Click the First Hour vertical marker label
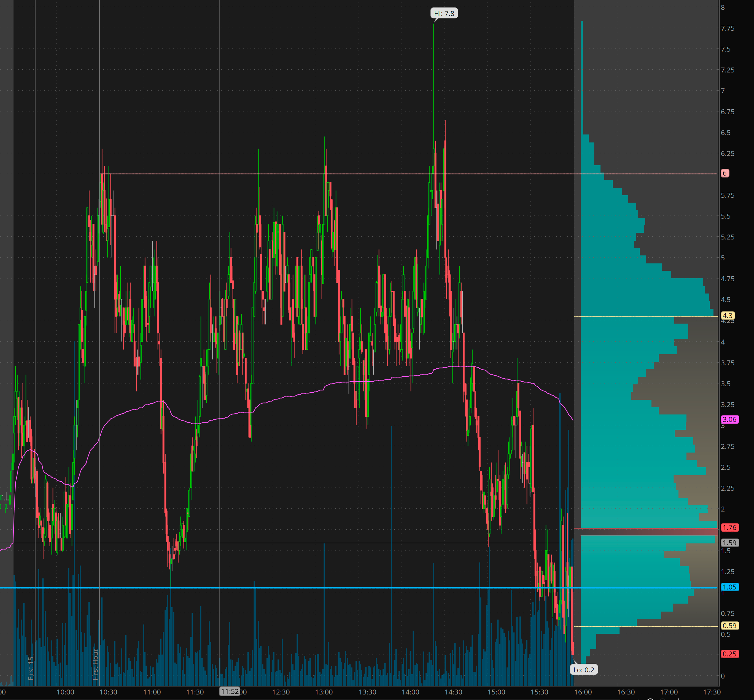This screenshot has height=700, width=754. click(x=95, y=664)
